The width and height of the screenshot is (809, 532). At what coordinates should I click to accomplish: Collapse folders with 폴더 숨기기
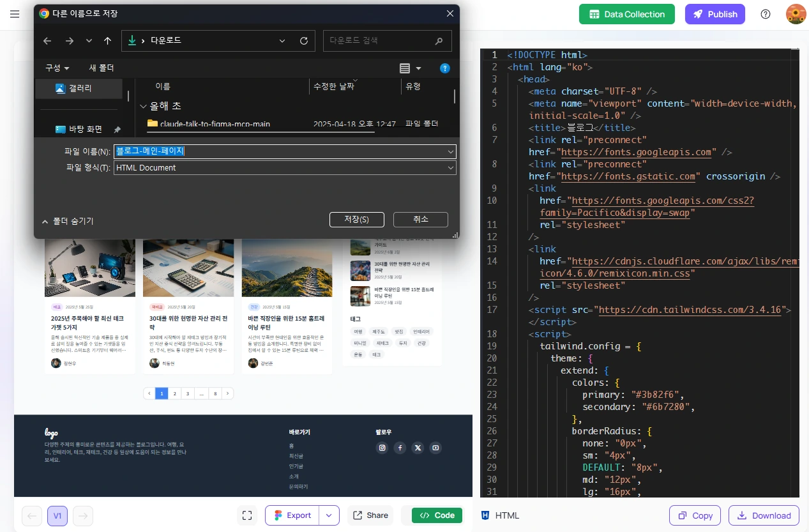pos(68,221)
